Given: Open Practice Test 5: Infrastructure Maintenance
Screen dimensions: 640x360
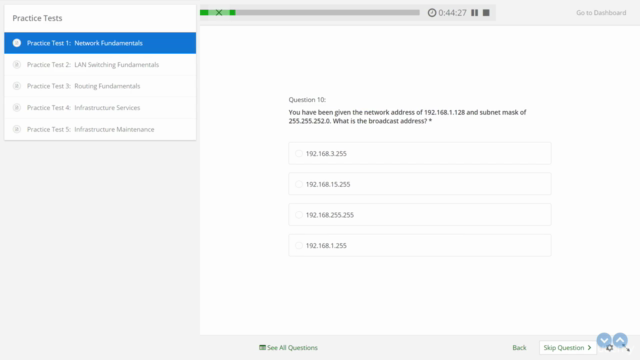Looking at the screenshot, I should point(100,129).
